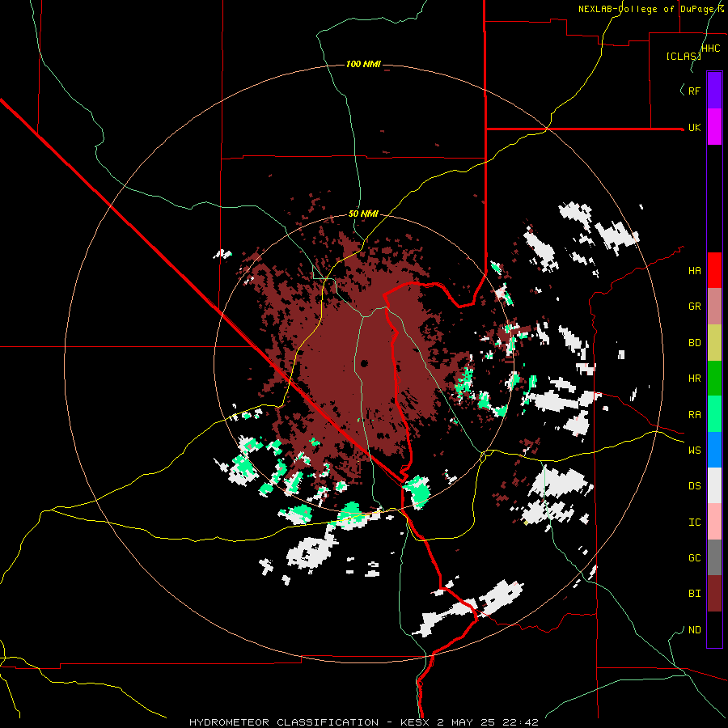The width and height of the screenshot is (728, 728).
Task: Click the KESX station identifier in caption
Action: pyautogui.click(x=416, y=722)
